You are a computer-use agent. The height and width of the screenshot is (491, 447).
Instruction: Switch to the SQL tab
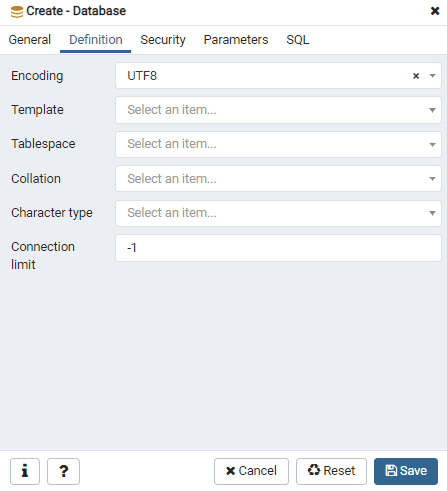[298, 40]
